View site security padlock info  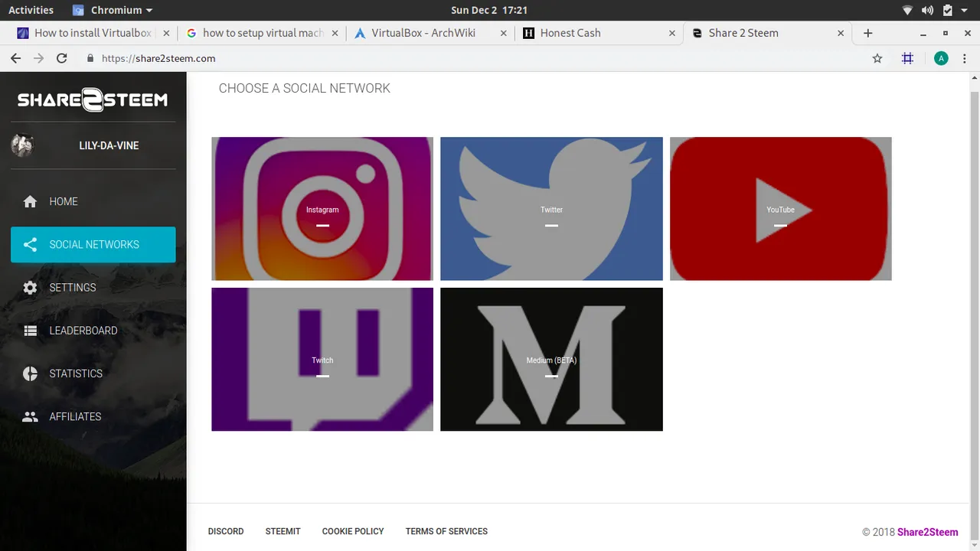tap(90, 58)
